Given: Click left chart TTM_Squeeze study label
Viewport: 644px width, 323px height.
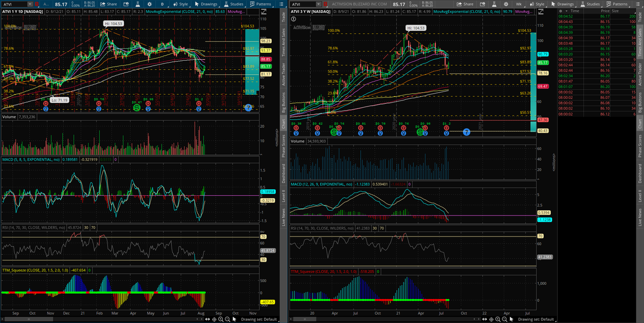Looking at the screenshot, I should [x=35, y=269].
